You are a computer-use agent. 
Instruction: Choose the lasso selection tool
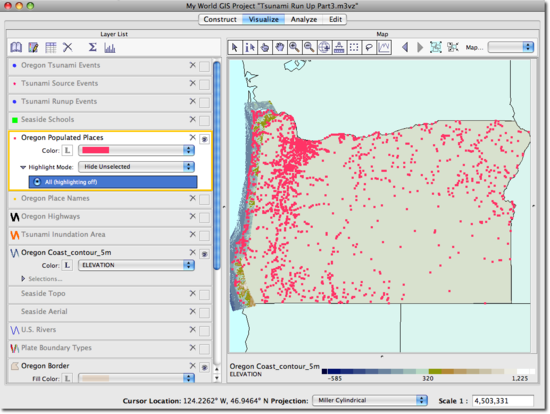point(369,47)
